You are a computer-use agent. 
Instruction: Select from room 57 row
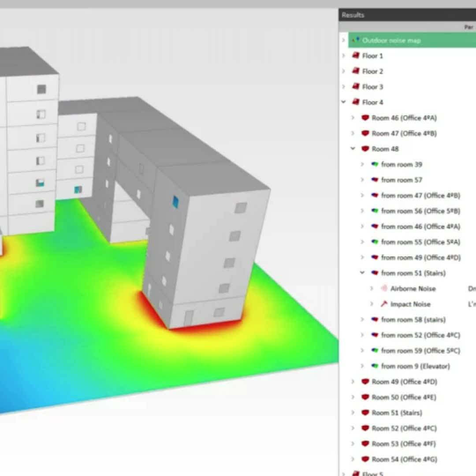pos(402,180)
